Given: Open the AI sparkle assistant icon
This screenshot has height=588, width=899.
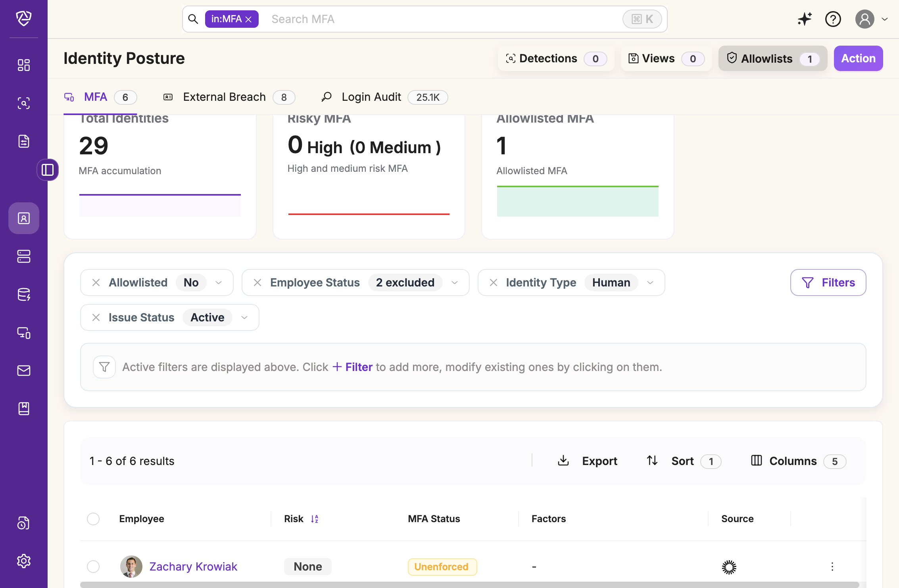Looking at the screenshot, I should [805, 19].
